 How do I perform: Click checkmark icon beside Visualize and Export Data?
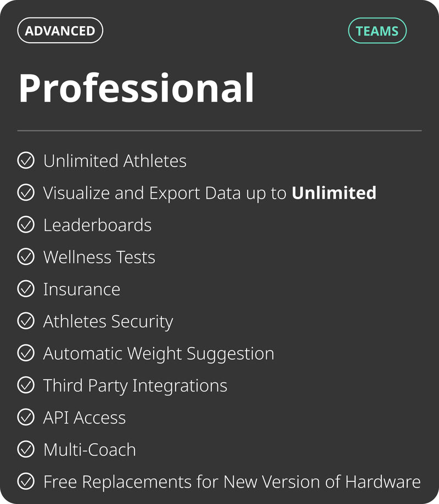click(26, 192)
